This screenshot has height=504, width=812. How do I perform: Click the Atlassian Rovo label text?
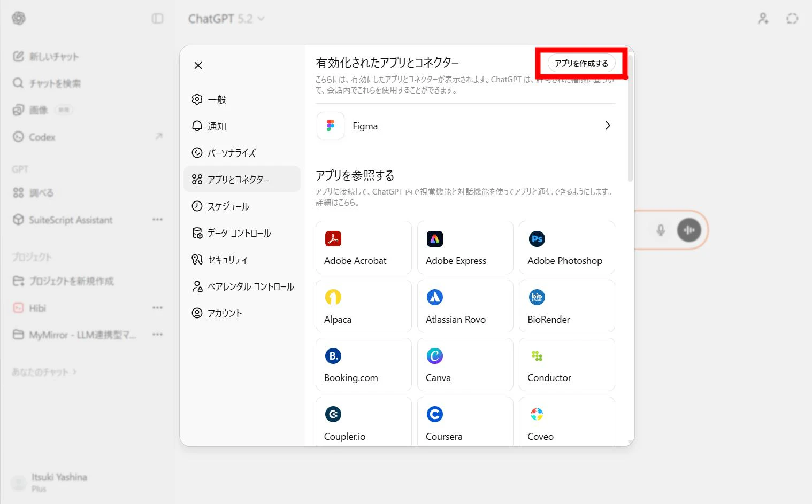tap(456, 320)
